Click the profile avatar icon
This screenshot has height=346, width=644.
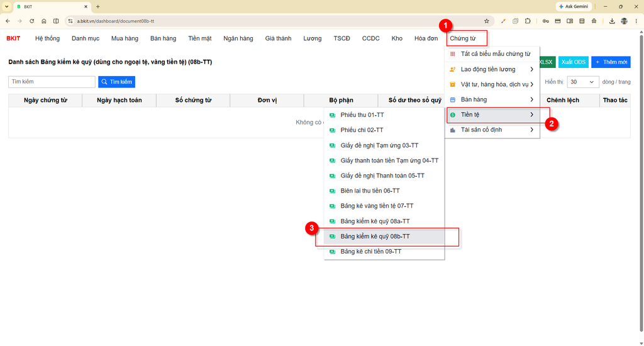point(625,21)
